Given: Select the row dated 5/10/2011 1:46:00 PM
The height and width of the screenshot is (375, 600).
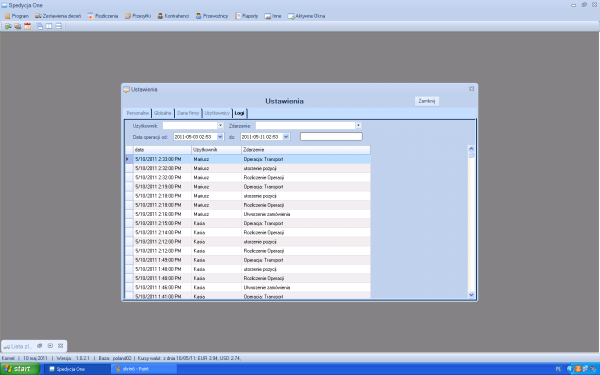Looking at the screenshot, I should (x=248, y=287).
